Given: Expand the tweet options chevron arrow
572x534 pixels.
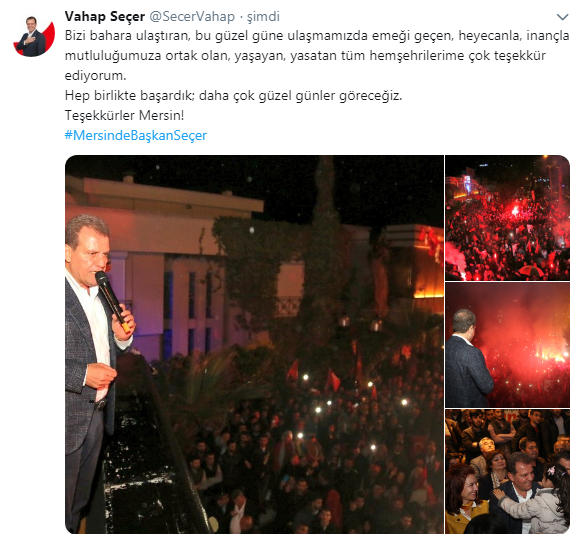Looking at the screenshot, I should click(562, 17).
